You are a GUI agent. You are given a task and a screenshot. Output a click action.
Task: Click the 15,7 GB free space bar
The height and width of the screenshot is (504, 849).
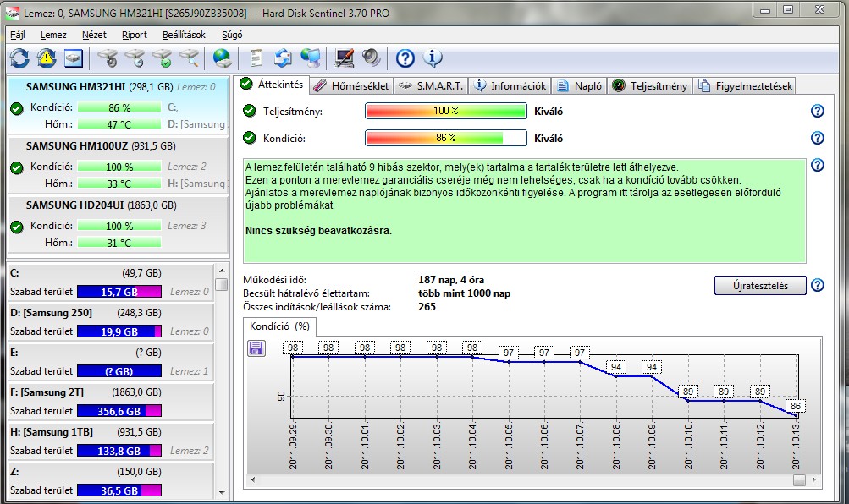point(119,292)
